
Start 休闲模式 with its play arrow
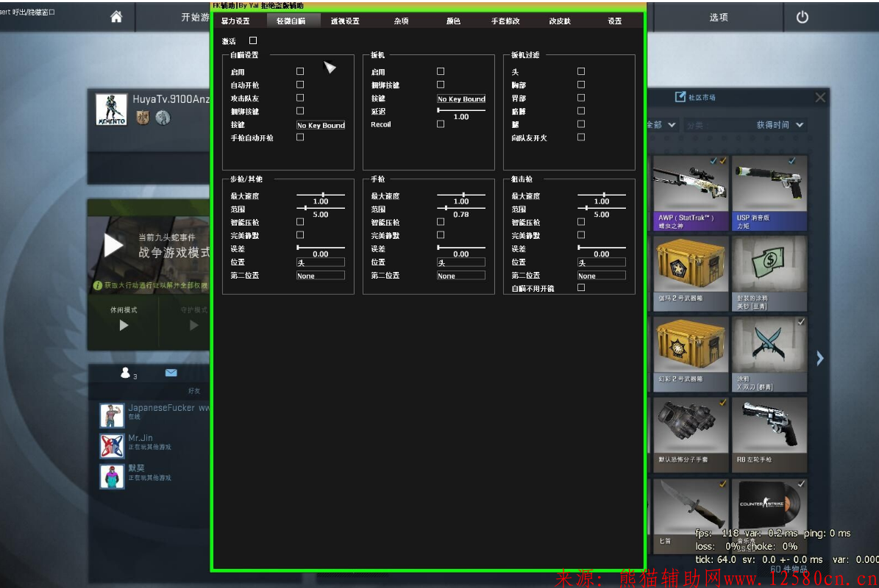click(124, 325)
